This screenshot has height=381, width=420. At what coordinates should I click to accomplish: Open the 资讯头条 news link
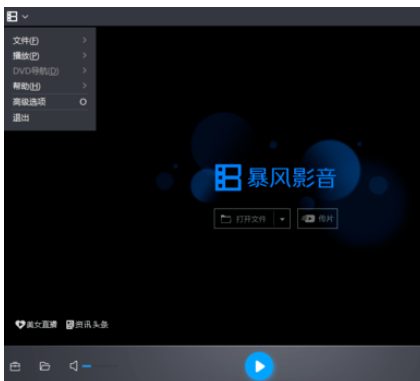tap(87, 324)
